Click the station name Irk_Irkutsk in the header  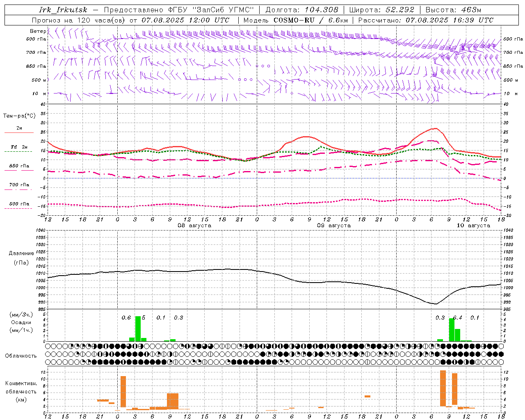pos(63,10)
